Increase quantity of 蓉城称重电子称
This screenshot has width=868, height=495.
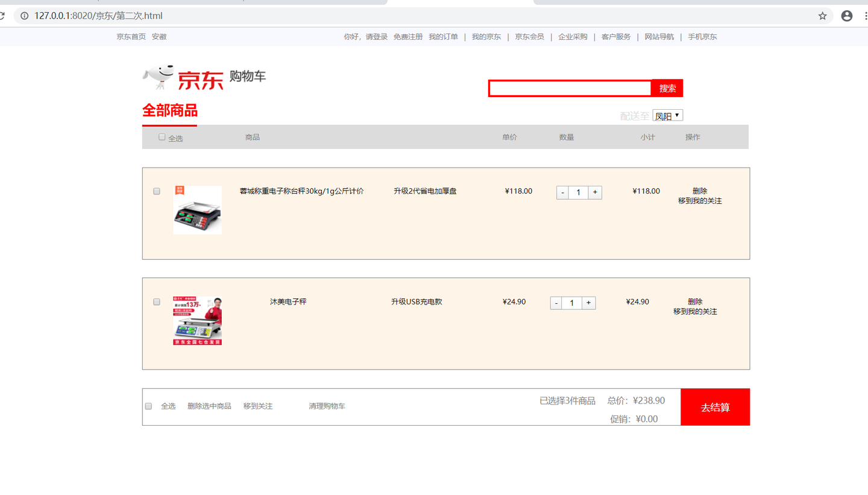pos(595,192)
